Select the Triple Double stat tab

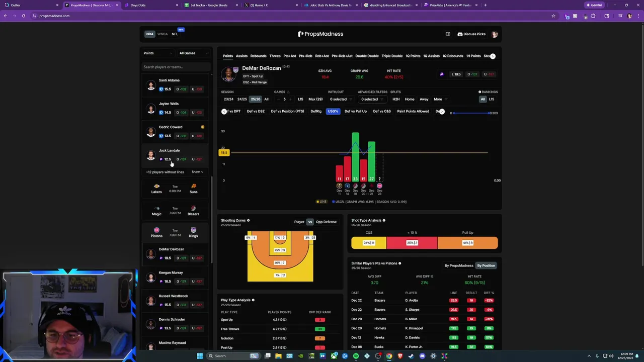click(x=392, y=56)
